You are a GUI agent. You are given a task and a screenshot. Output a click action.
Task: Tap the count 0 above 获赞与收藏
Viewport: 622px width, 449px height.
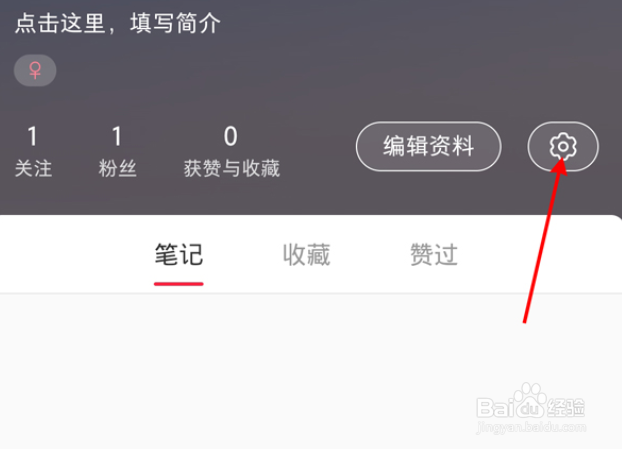[x=230, y=136]
